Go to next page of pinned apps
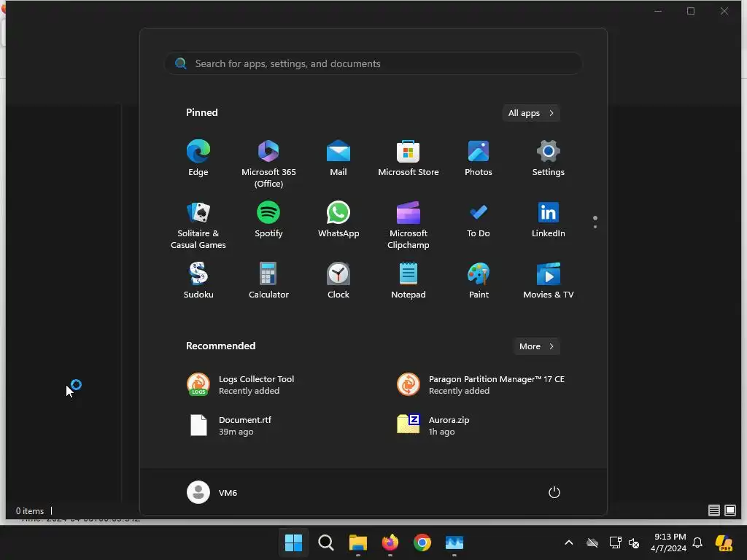This screenshot has height=560, width=747. [595, 227]
